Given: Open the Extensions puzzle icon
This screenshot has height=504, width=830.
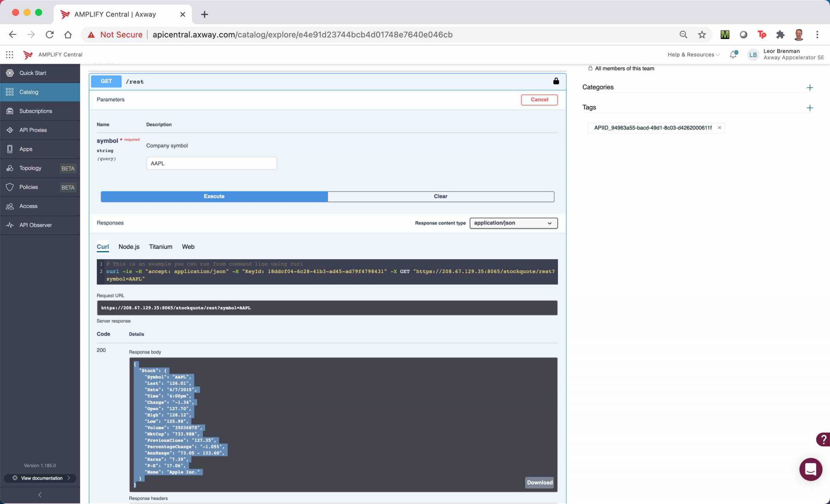Looking at the screenshot, I should [780, 34].
